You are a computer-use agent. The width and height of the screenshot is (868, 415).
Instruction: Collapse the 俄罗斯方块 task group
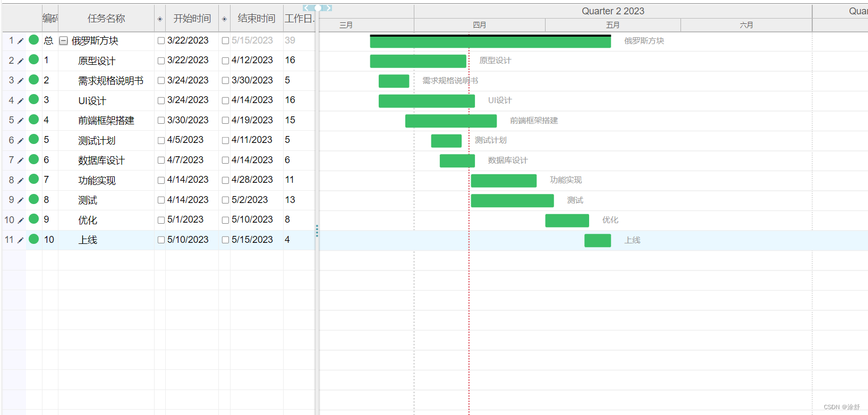[x=63, y=41]
